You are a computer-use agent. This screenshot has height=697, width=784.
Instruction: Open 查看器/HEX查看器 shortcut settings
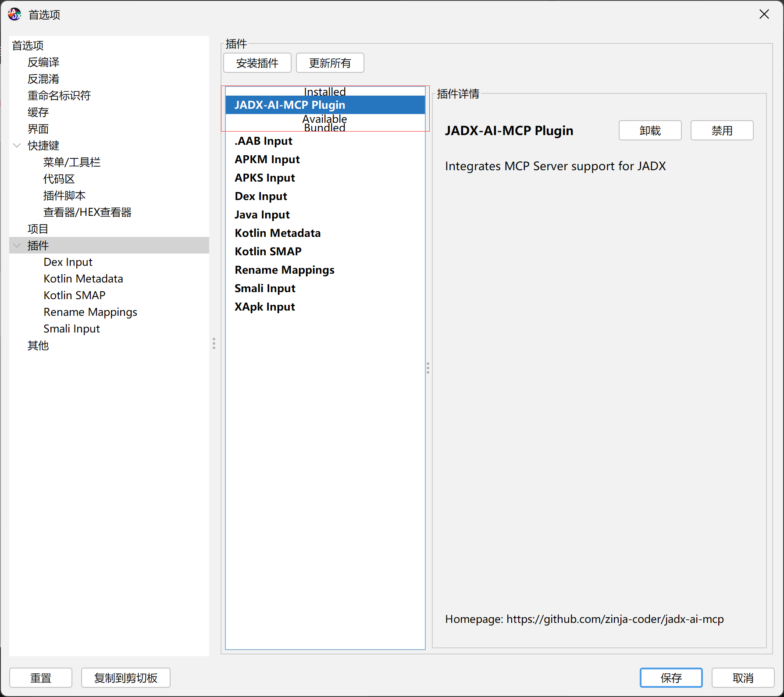pos(88,212)
